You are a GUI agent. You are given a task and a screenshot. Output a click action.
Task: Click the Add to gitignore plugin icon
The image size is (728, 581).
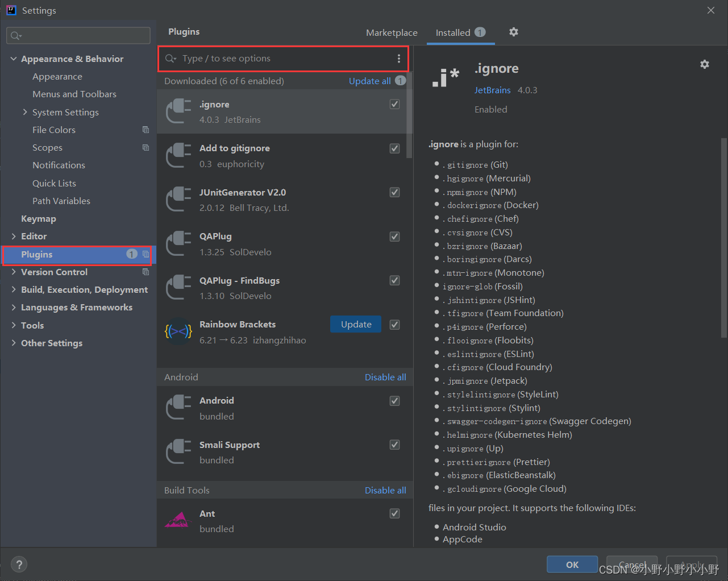click(x=178, y=155)
